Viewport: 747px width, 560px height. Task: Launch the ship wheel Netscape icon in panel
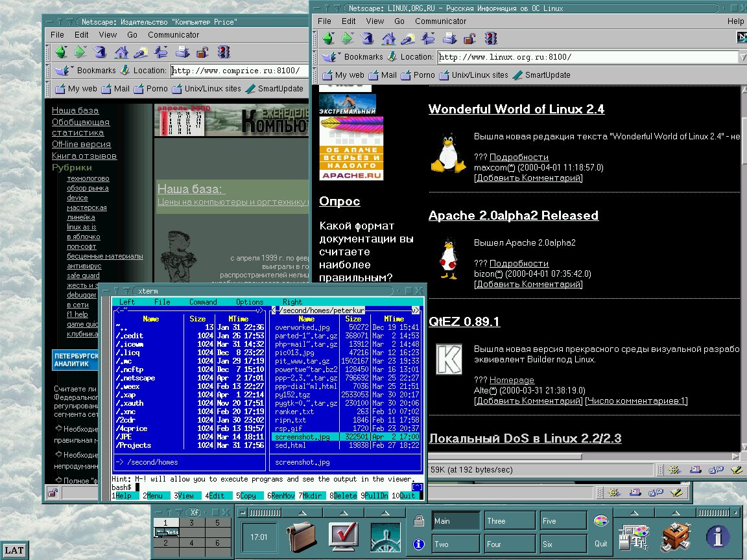pos(385,537)
